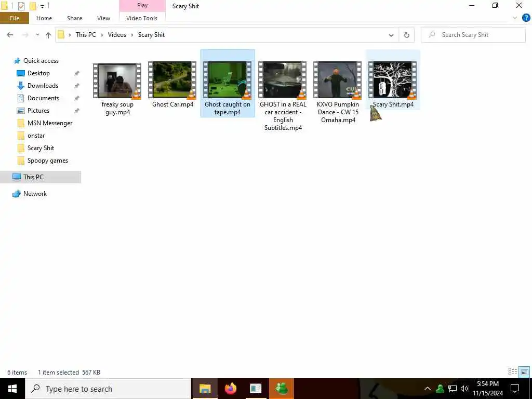This screenshot has height=399, width=532.
Task: Click the folder icon in the address bar
Action: (x=61, y=35)
